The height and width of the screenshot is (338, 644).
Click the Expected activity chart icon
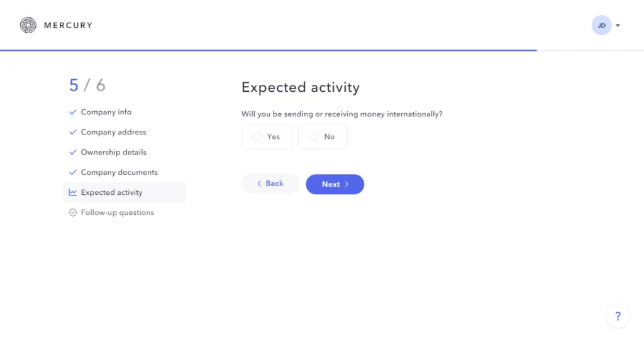click(x=73, y=192)
